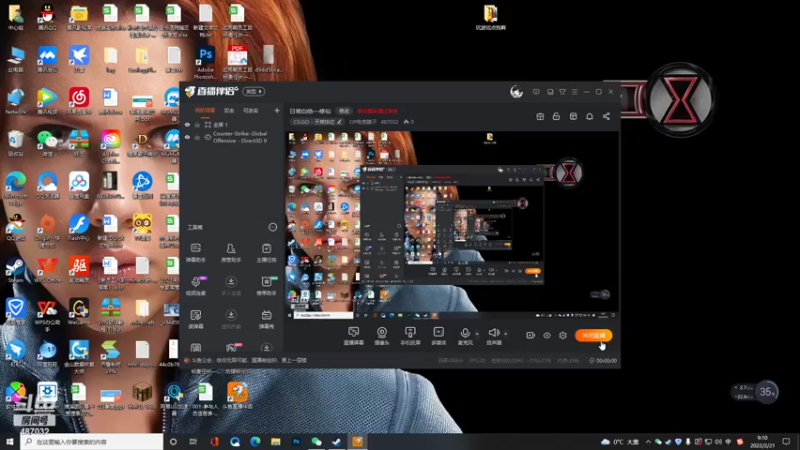The image size is (800, 450).
Task: Open the store icon above preview
Action: pos(573,116)
